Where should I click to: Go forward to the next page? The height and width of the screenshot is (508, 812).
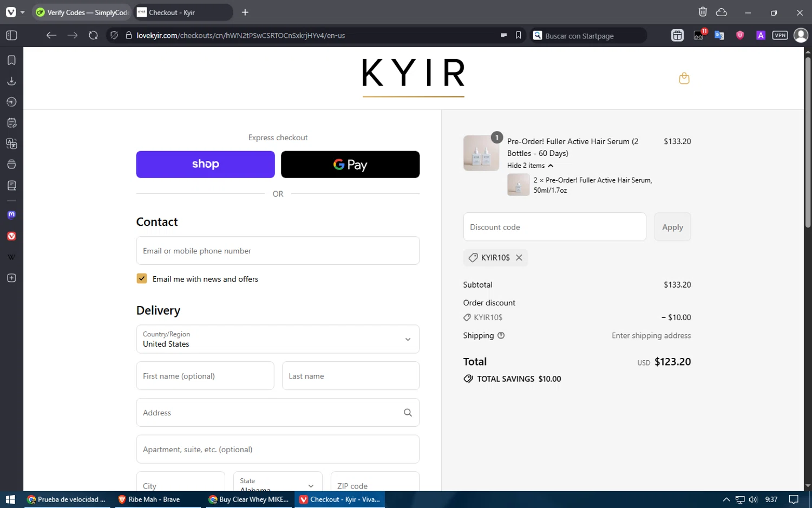73,35
